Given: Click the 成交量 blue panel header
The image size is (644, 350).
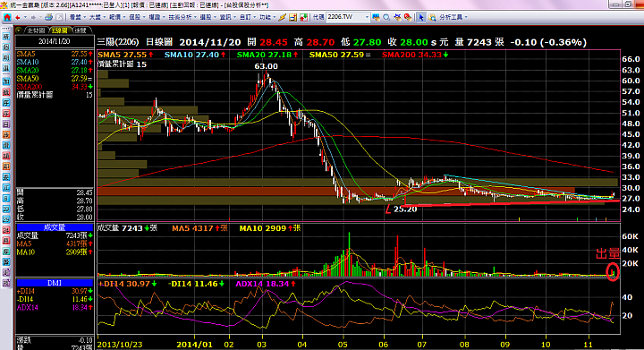Looking at the screenshot, I should tap(55, 227).
